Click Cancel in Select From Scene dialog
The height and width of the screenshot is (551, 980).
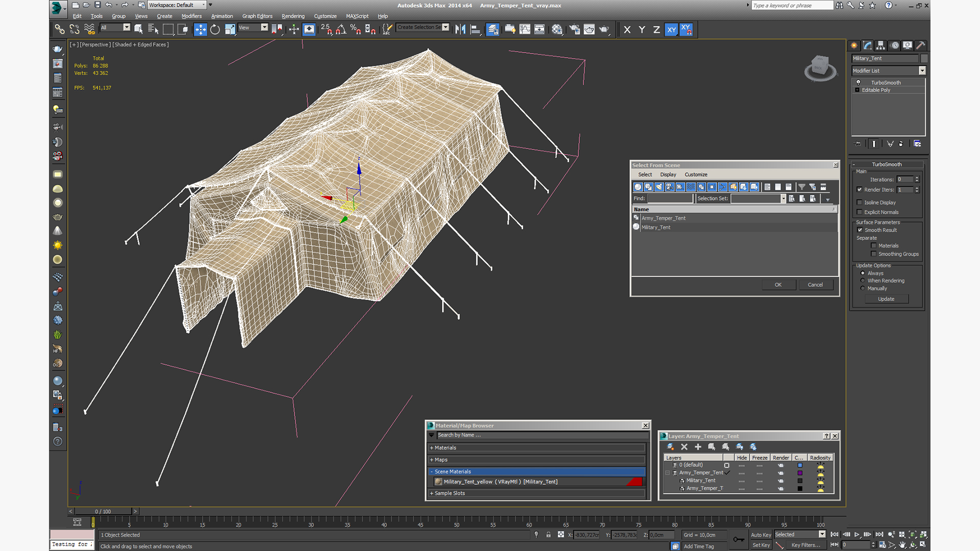(x=815, y=285)
